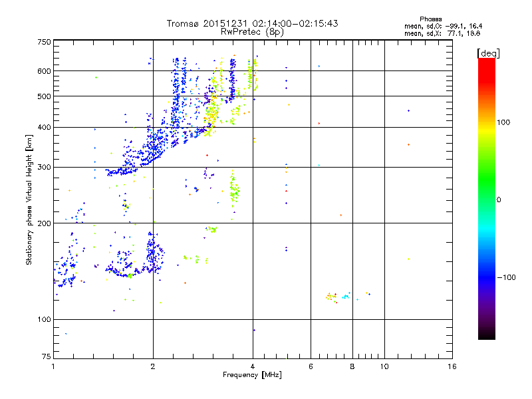Click the green echo cluster near 3.5 MHz, 250 km

pyautogui.click(x=234, y=190)
